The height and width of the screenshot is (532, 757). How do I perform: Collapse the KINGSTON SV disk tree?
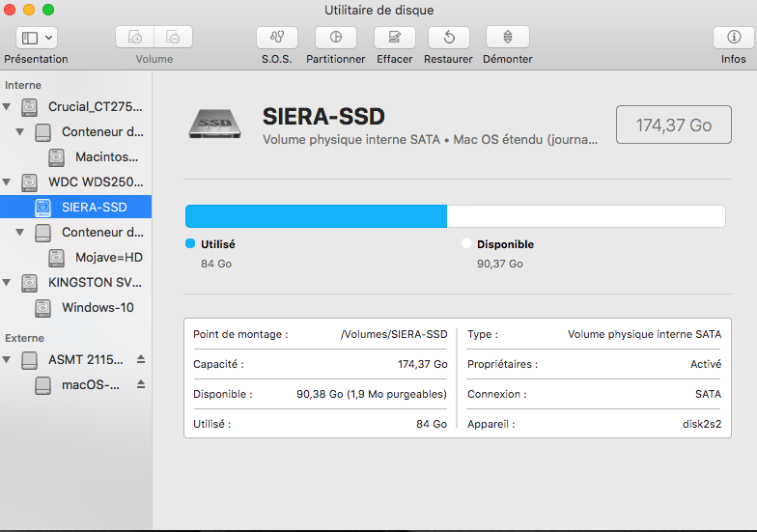pos(7,282)
